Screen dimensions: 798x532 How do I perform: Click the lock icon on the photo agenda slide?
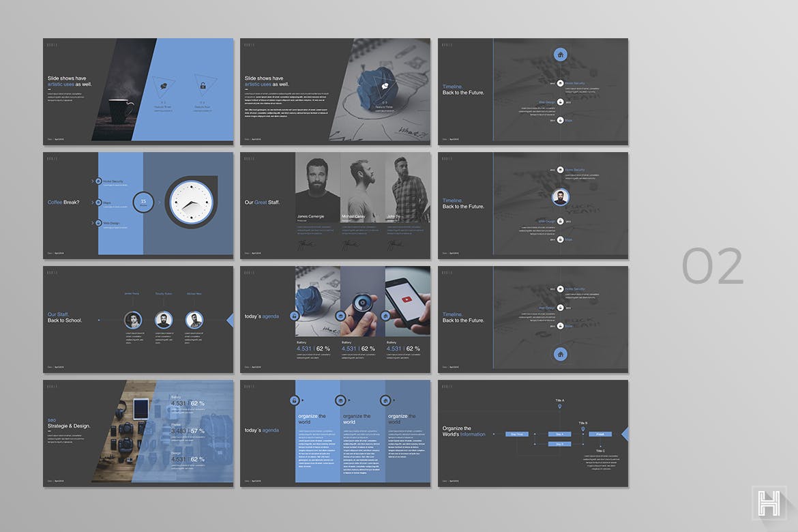point(295,316)
